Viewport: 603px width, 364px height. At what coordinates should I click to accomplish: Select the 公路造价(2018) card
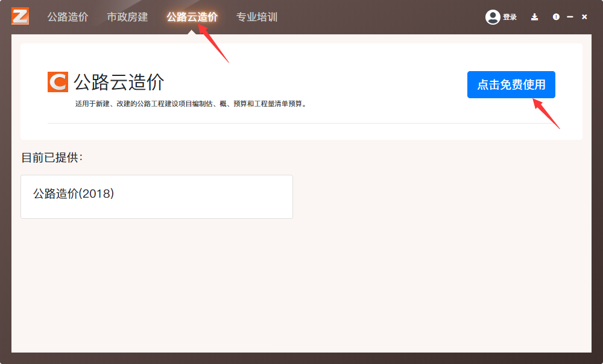[x=157, y=197]
